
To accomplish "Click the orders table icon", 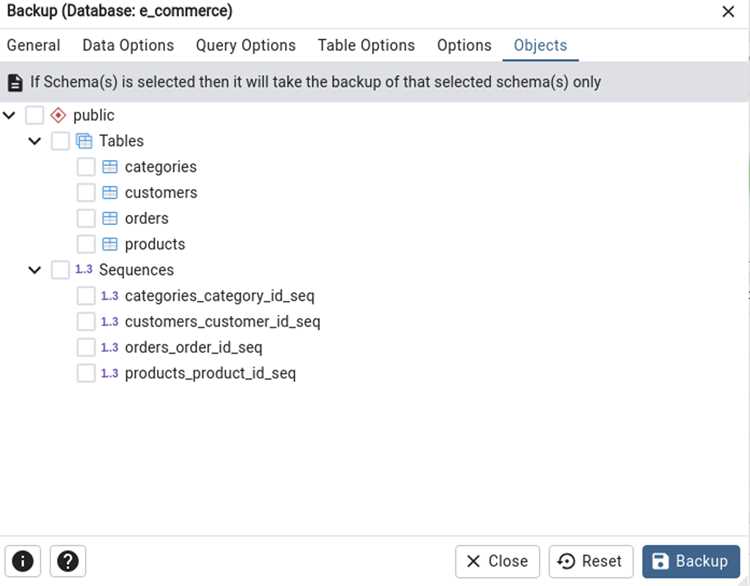I will [110, 219].
